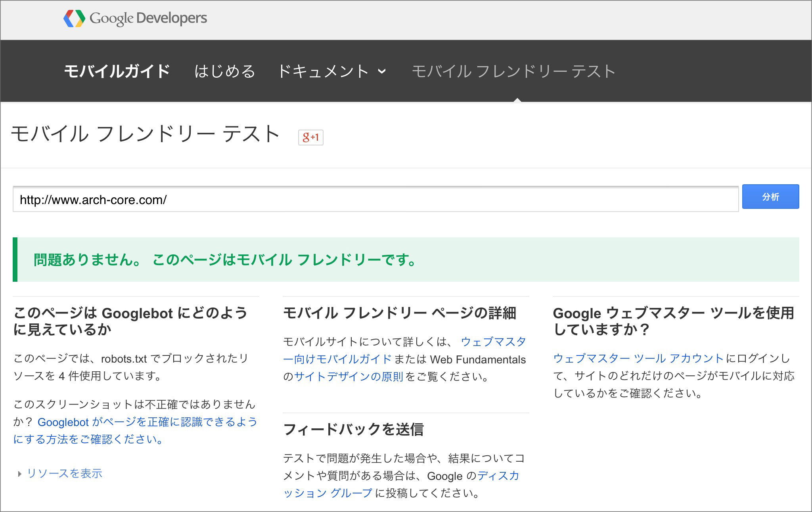Click the Google Developers logo
Image resolution: width=812 pixels, height=512 pixels.
135,18
